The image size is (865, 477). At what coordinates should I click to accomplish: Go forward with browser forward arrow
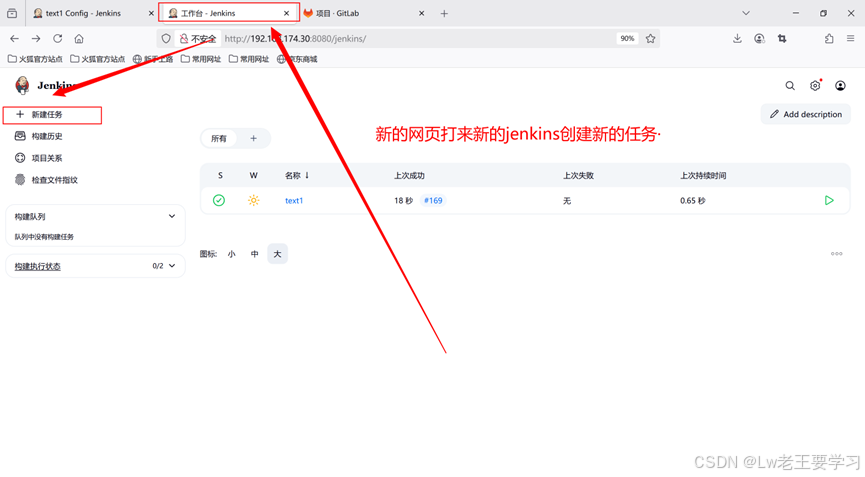tap(36, 39)
